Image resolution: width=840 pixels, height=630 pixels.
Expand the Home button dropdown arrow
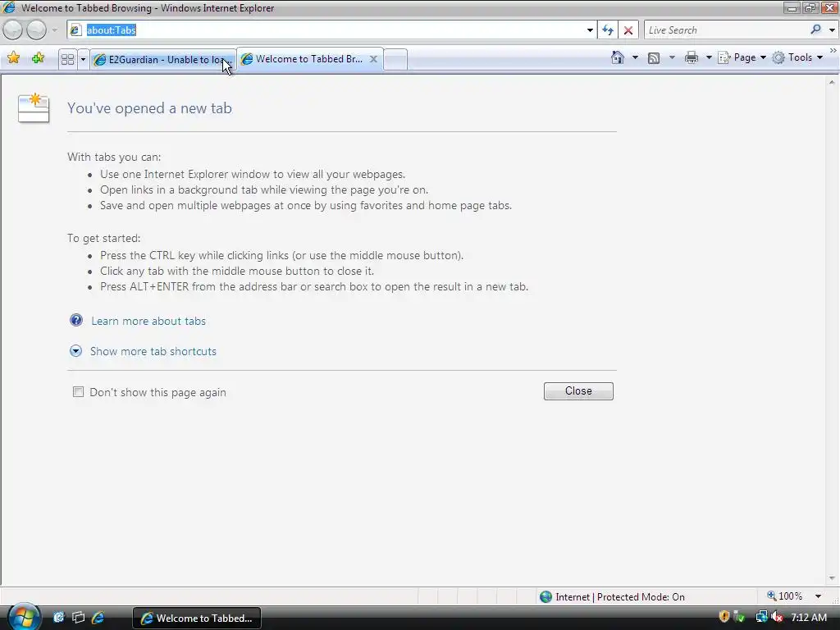pyautogui.click(x=636, y=57)
